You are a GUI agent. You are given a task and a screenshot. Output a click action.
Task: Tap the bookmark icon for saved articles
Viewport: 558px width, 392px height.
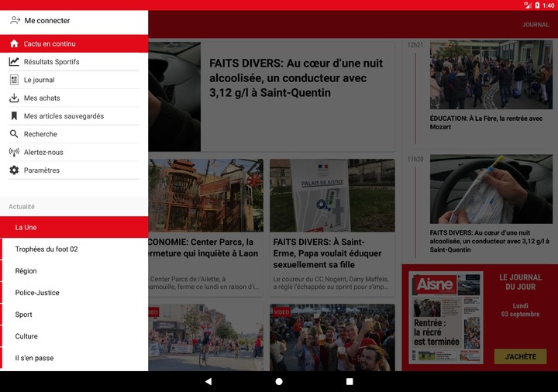coord(14,116)
